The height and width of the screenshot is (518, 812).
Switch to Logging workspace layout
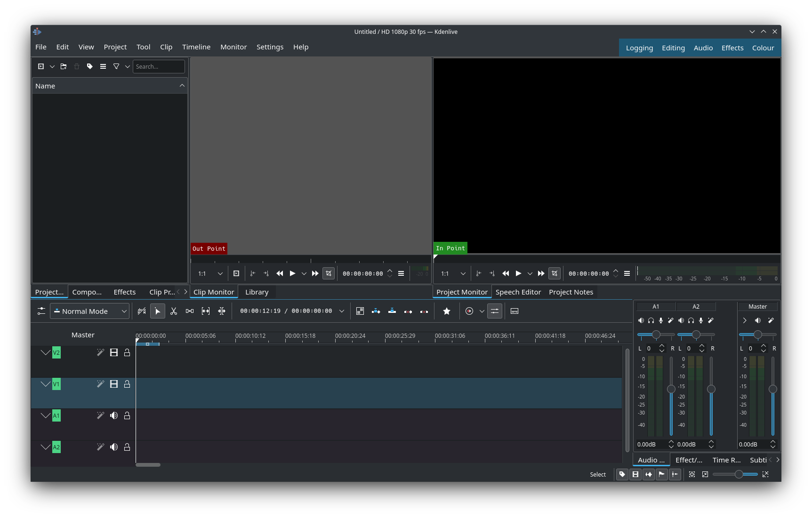[x=639, y=48]
